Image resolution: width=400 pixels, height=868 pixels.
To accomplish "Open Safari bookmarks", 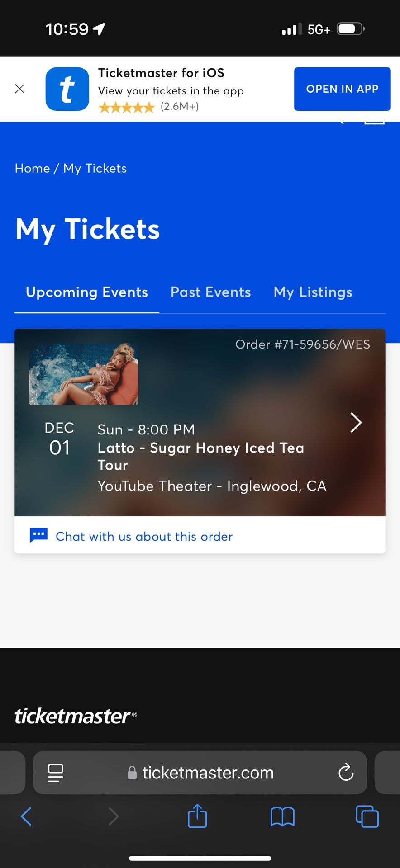I will (x=282, y=816).
